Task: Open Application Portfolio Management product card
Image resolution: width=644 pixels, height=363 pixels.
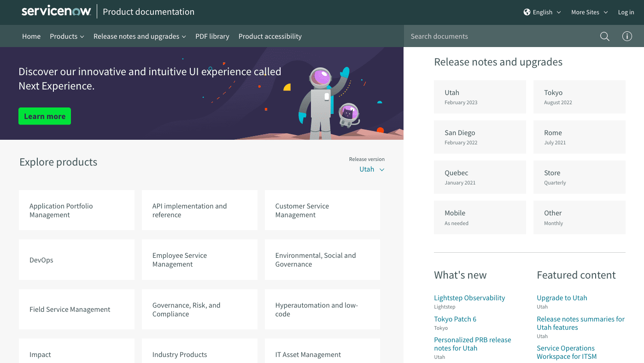Action: coord(76,210)
